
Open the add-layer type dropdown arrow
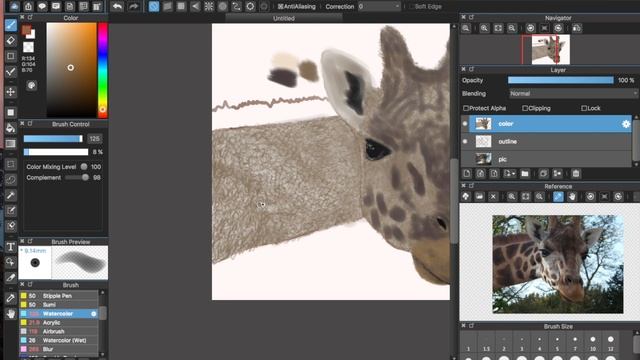click(513, 174)
